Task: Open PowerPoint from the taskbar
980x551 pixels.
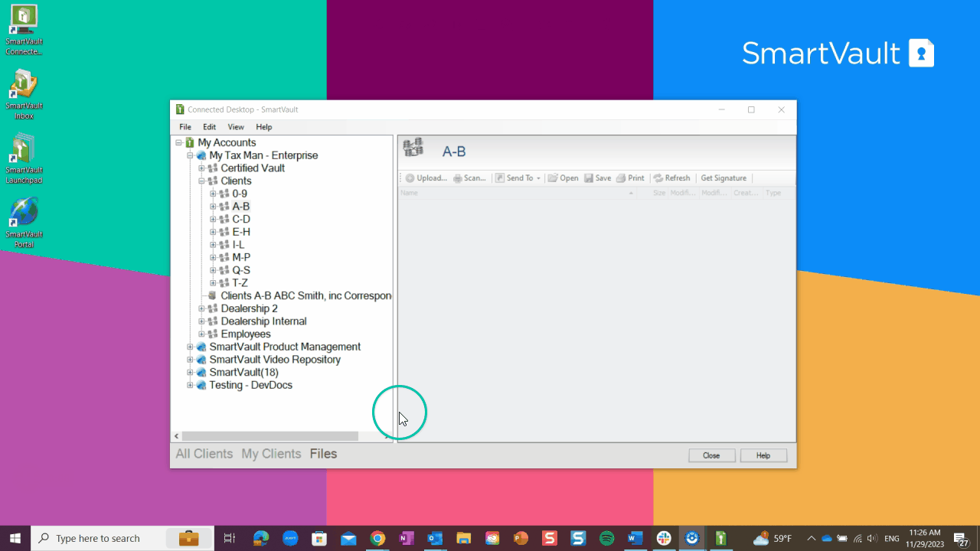Action: (521, 538)
